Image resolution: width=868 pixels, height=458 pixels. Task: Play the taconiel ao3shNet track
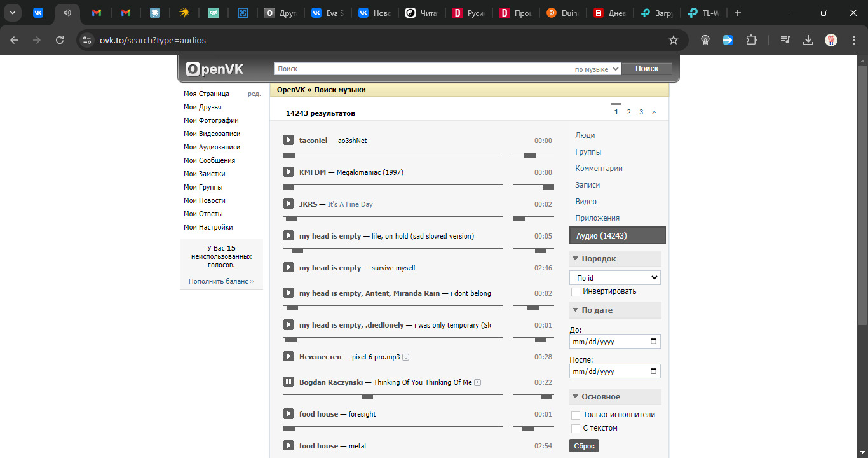(x=288, y=140)
